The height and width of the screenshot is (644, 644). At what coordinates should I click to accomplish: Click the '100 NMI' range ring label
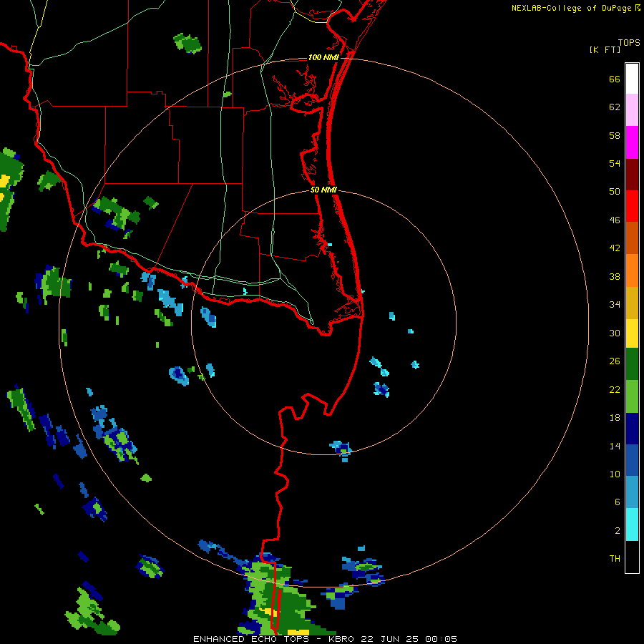[323, 57]
